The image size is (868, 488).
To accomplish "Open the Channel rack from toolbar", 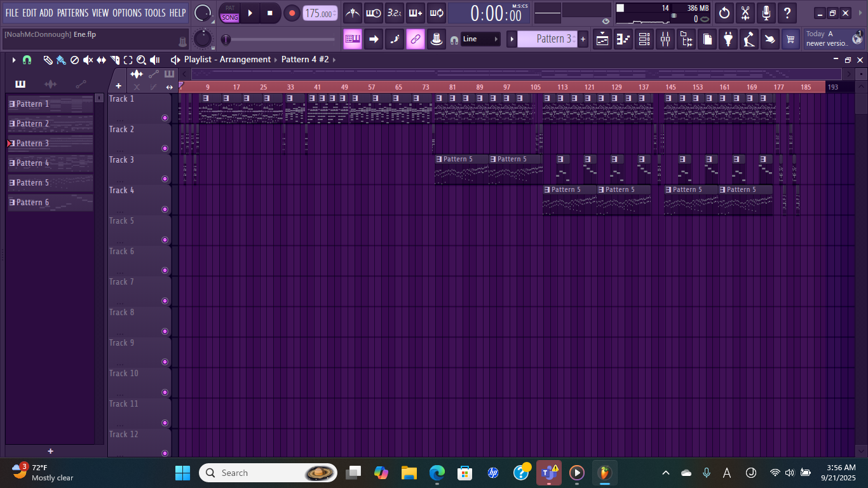I will [x=644, y=39].
